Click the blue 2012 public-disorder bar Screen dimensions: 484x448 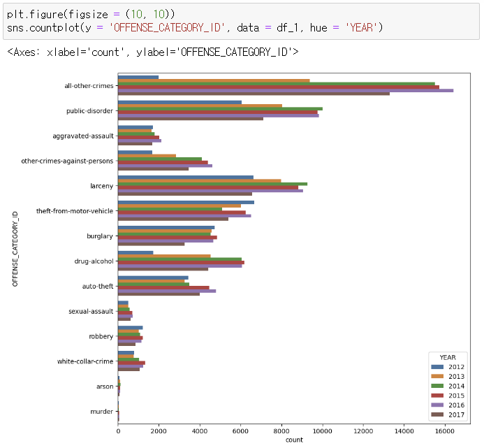(x=179, y=102)
